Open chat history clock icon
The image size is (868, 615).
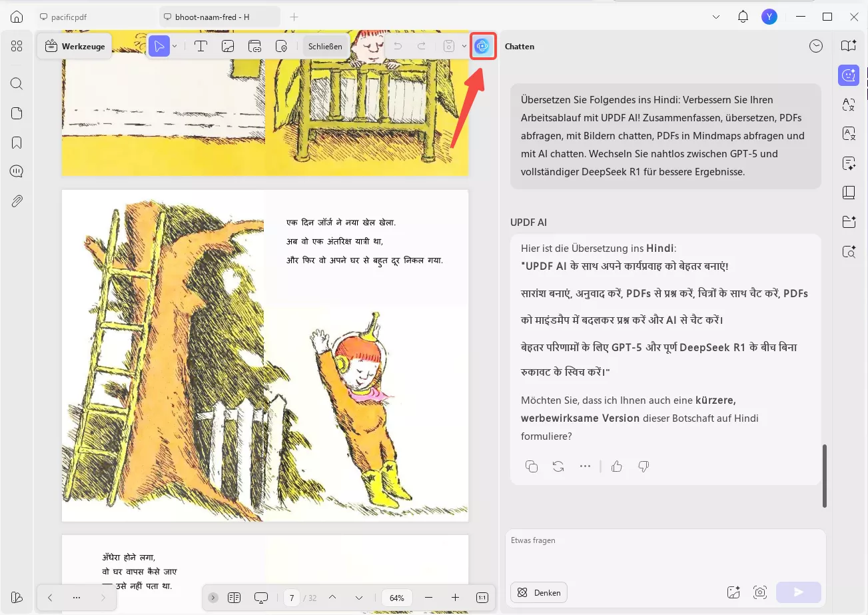click(x=816, y=46)
